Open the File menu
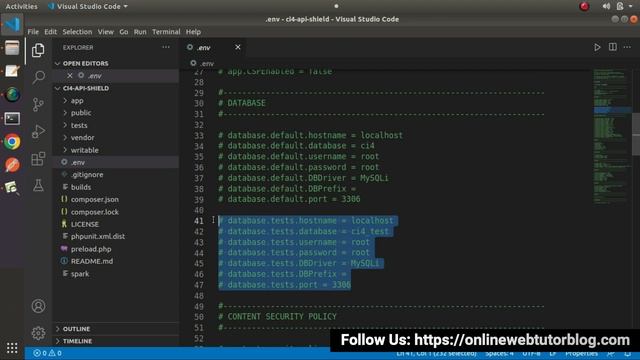The height and width of the screenshot is (360, 640). click(x=33, y=32)
